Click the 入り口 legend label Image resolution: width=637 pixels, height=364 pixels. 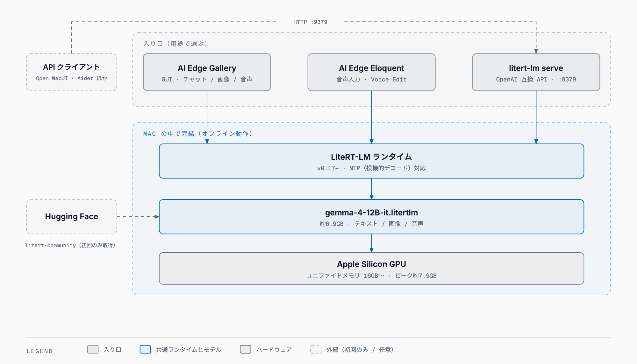112,350
